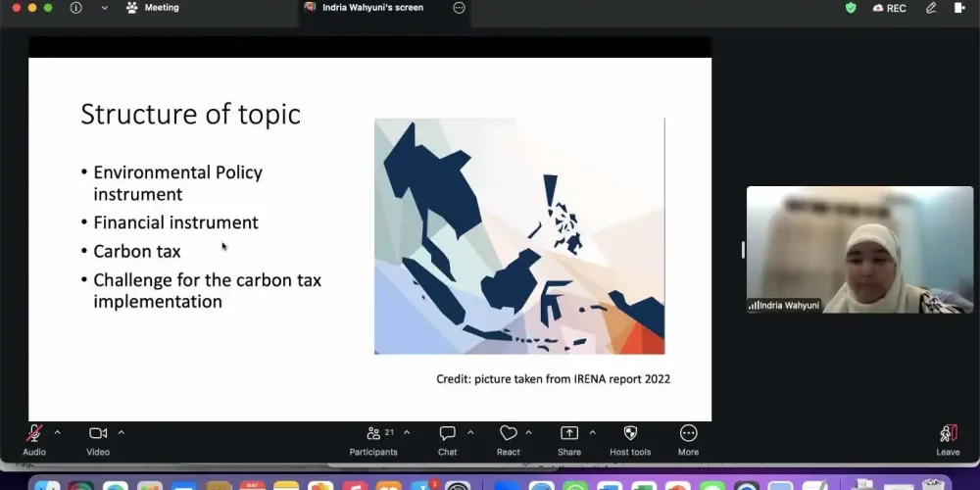Open the React heart menu

click(x=508, y=433)
